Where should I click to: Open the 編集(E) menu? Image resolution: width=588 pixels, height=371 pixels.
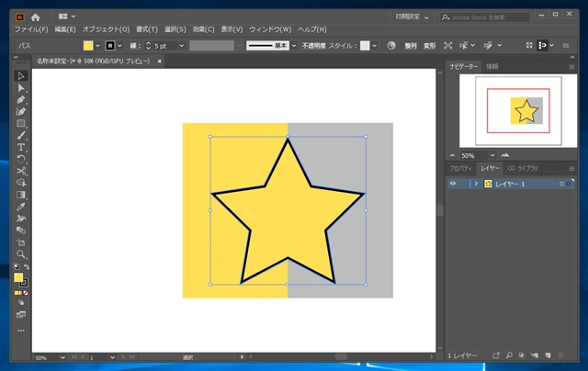[x=65, y=29]
